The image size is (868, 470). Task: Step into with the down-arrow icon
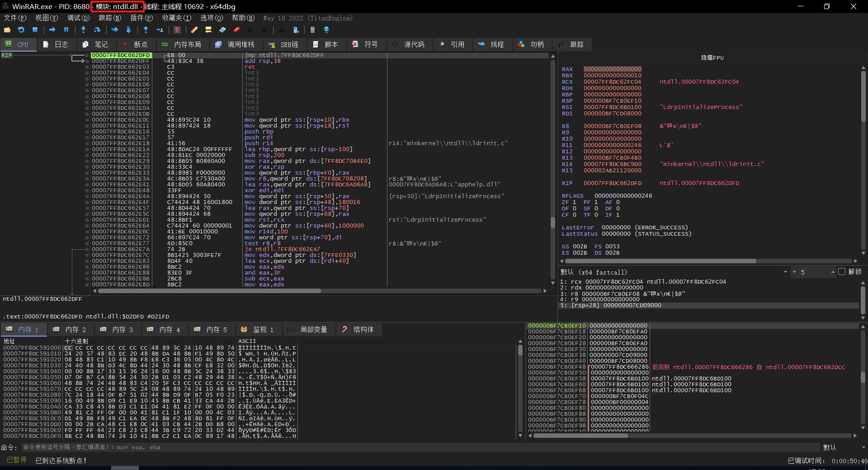point(83,30)
